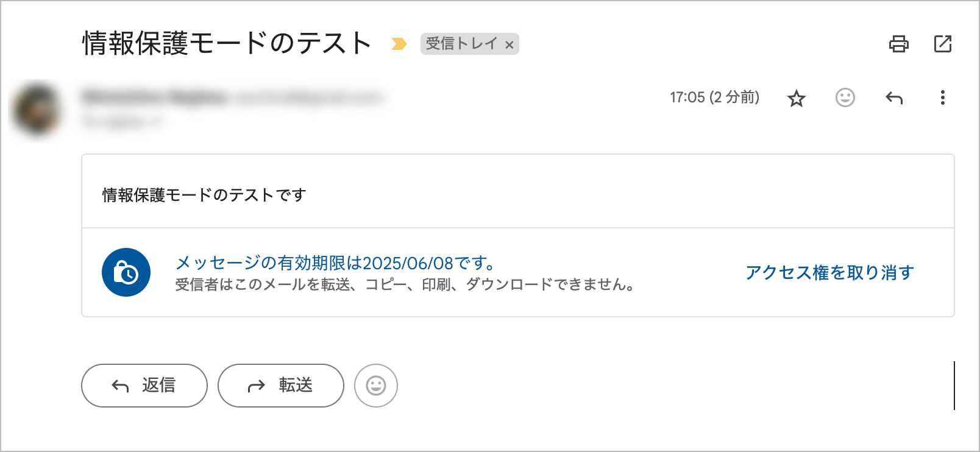Click the reply arrow icon beside the timestamp
Screen dimensions: 980x452
coord(894,97)
